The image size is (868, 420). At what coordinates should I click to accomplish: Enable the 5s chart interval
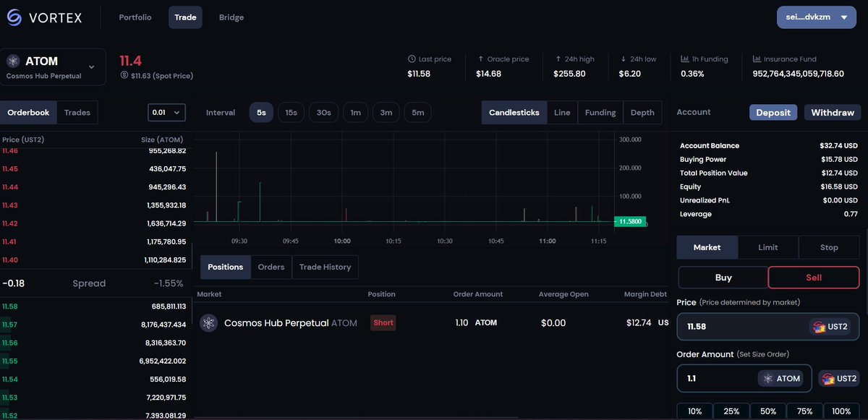tap(261, 112)
